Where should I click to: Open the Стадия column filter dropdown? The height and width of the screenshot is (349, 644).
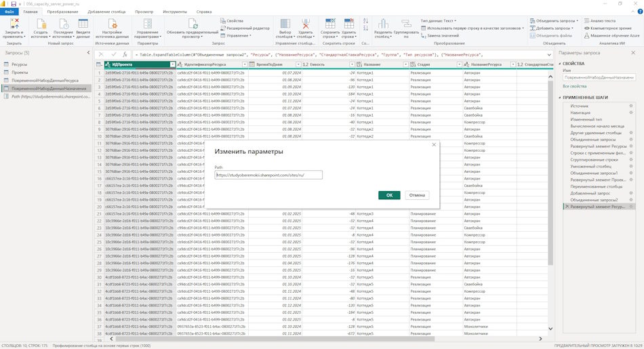(x=459, y=64)
